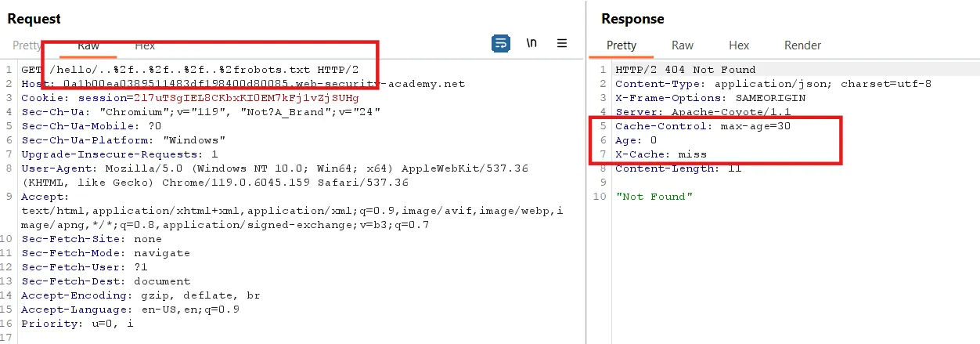980x344 pixels.
Task: Click the X-Cache: miss response header
Action: [661, 154]
